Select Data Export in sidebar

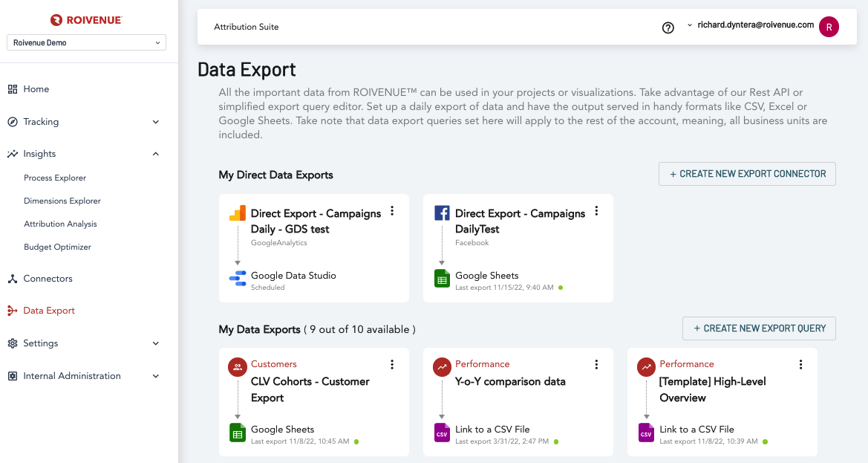point(49,311)
